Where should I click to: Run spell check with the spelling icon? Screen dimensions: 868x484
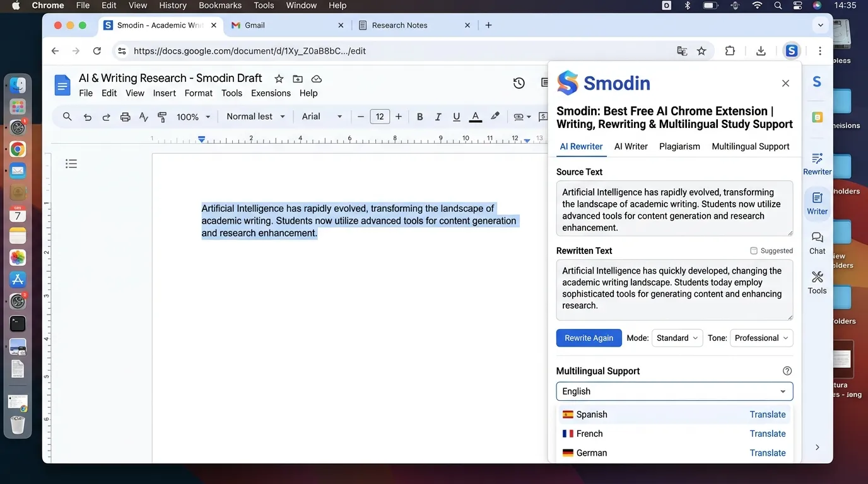[x=143, y=117]
